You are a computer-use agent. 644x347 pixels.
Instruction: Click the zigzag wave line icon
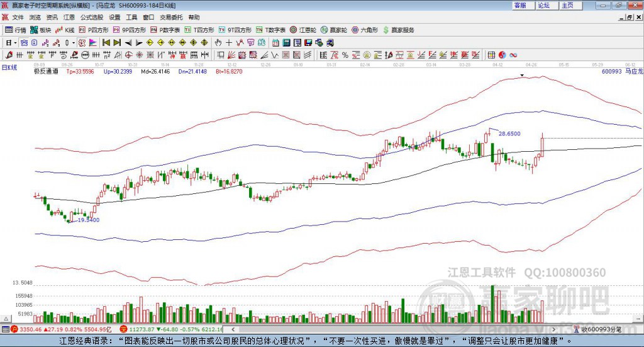274,55
